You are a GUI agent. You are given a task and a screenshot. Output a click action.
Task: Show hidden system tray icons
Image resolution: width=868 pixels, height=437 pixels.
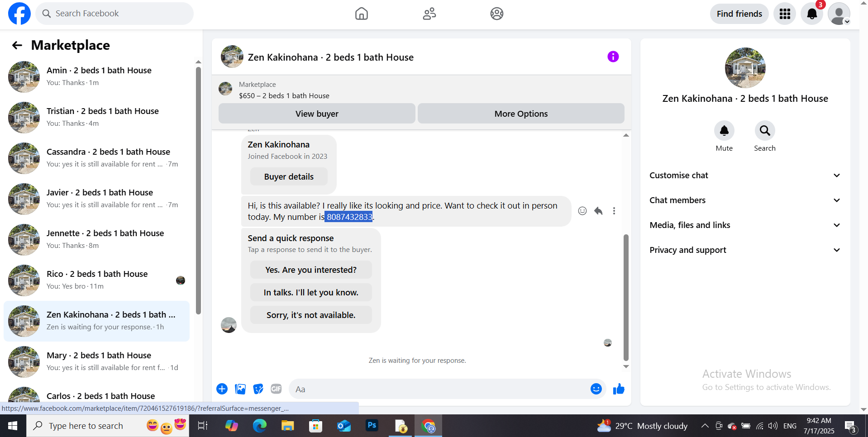click(705, 426)
